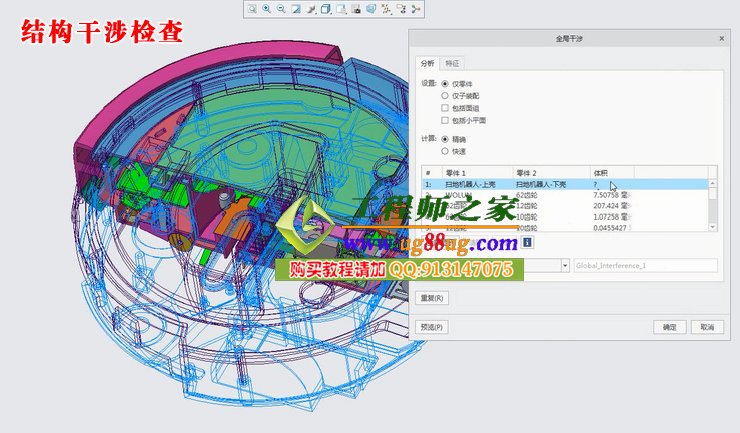Click the info icon below results table
Viewport: 740px width, 433px height.
coord(528,242)
